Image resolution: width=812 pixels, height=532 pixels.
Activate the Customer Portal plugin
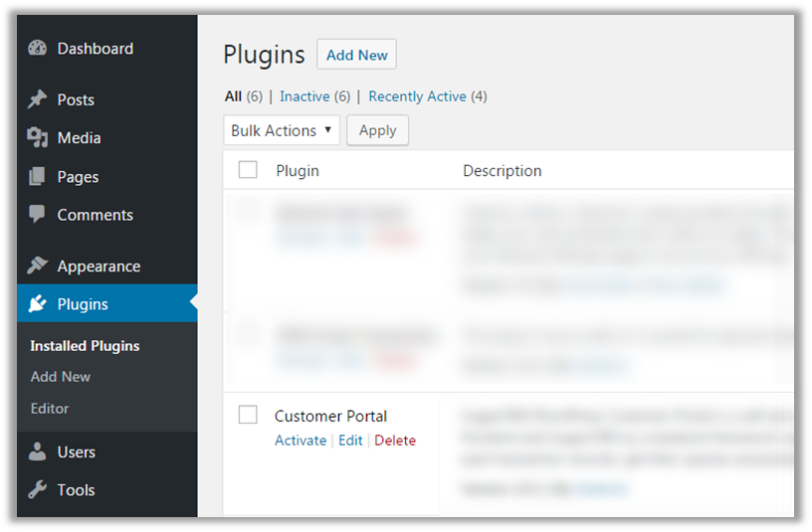tap(301, 441)
